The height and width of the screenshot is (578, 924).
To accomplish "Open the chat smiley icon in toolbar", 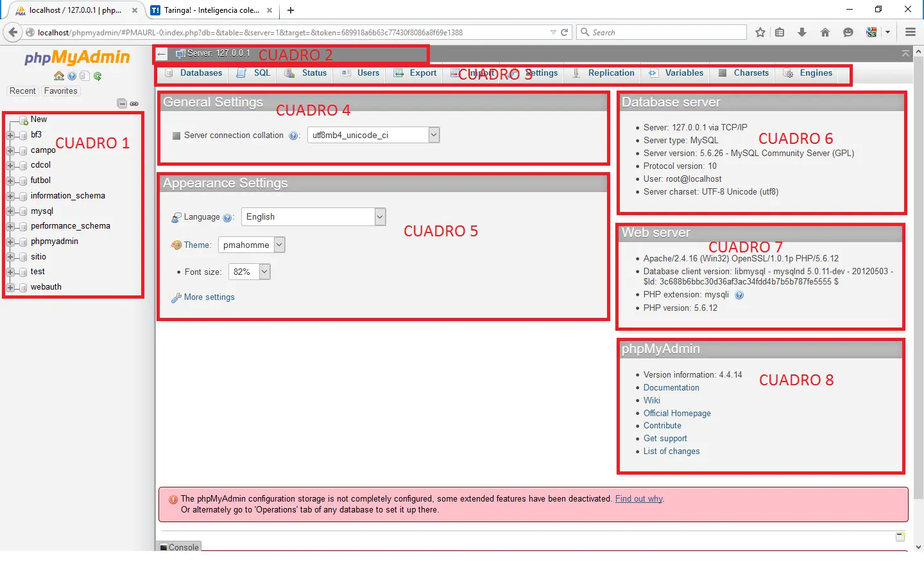I will tap(848, 32).
